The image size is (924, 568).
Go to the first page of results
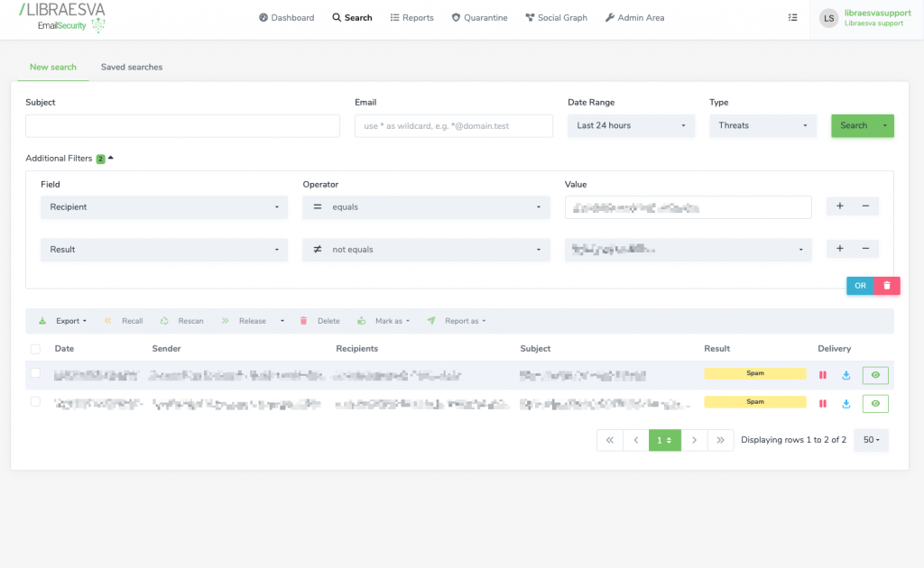[x=610, y=440]
